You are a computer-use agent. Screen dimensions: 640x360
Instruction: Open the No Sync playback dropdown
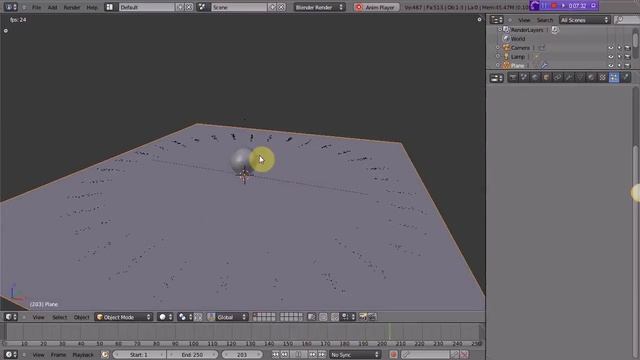pyautogui.click(x=355, y=355)
